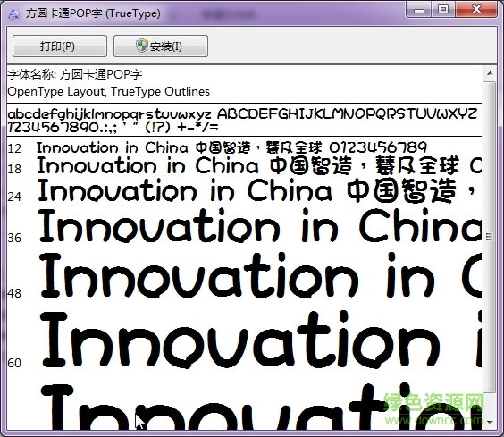Click the 18-point Innovation in China sample line

pyautogui.click(x=259, y=165)
